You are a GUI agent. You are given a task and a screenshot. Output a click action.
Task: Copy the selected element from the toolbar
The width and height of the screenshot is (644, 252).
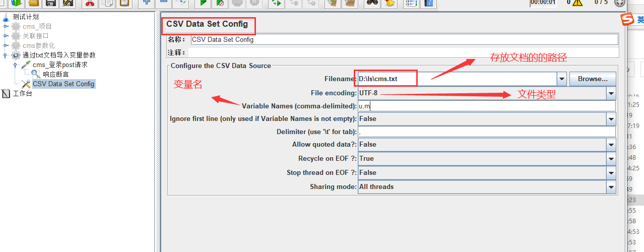pos(107,3)
